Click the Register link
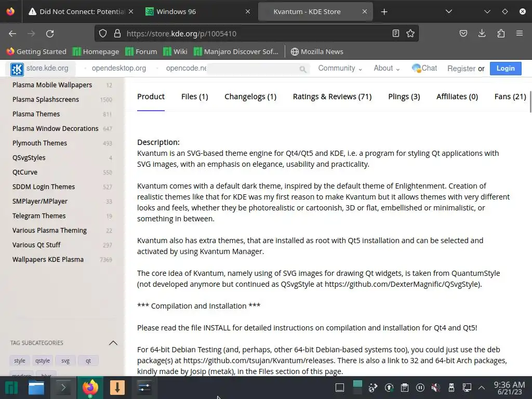Screen dimensions: 532x399 tap(461, 69)
